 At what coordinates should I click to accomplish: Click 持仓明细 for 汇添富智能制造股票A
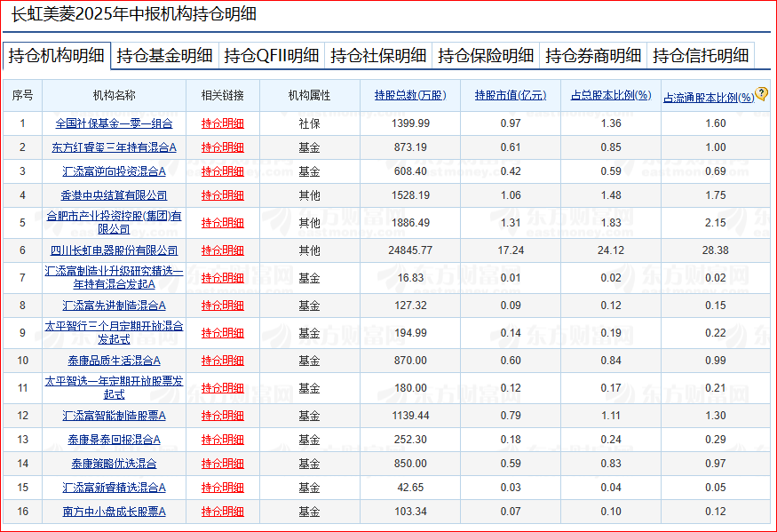[x=223, y=416]
